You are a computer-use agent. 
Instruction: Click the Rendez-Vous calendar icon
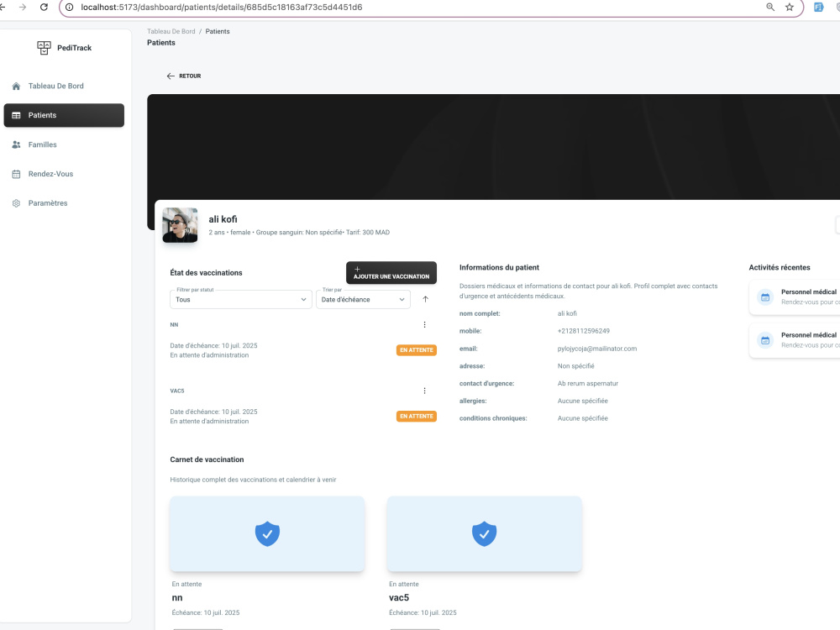click(x=16, y=174)
